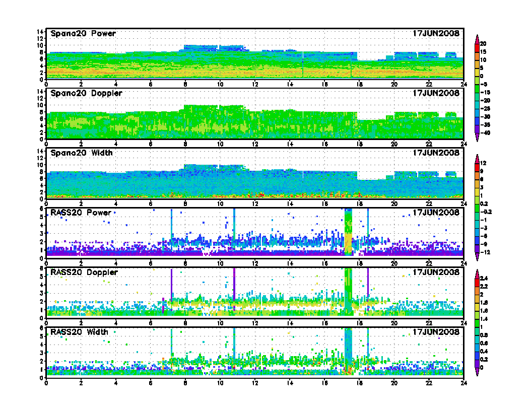Click hour tick "6" below the Spano20 Width panel
Screen dimensions: 532x411
[x=150, y=204]
